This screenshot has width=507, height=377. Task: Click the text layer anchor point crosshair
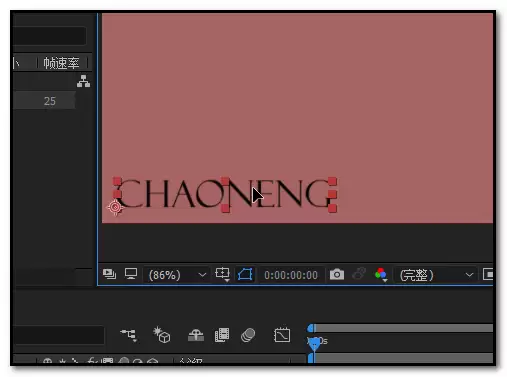pos(115,207)
